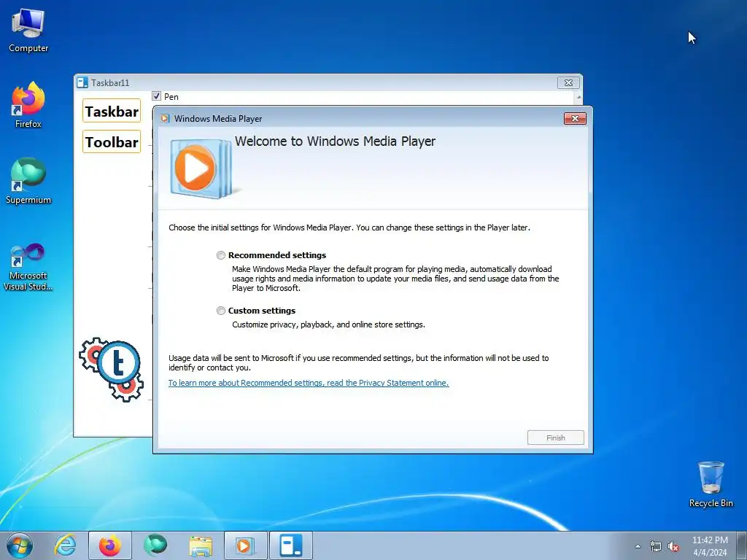Select the Recommended settings radio button
The width and height of the screenshot is (747, 560).
pos(220,255)
